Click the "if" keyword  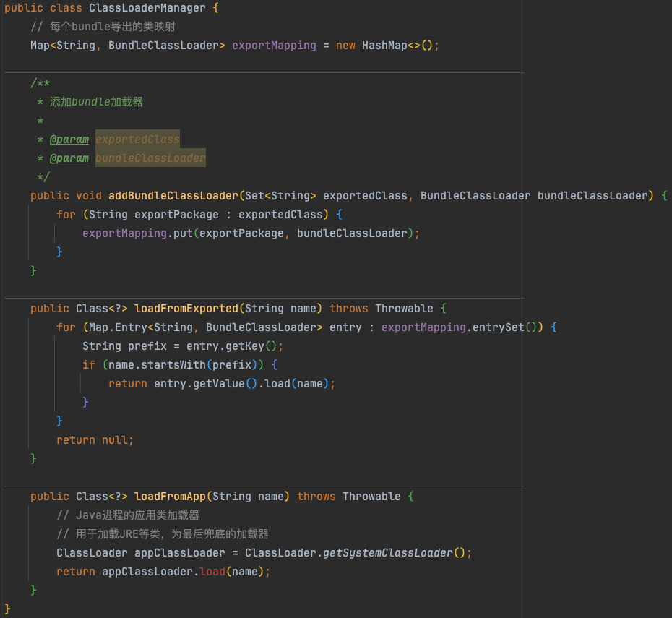pos(89,365)
